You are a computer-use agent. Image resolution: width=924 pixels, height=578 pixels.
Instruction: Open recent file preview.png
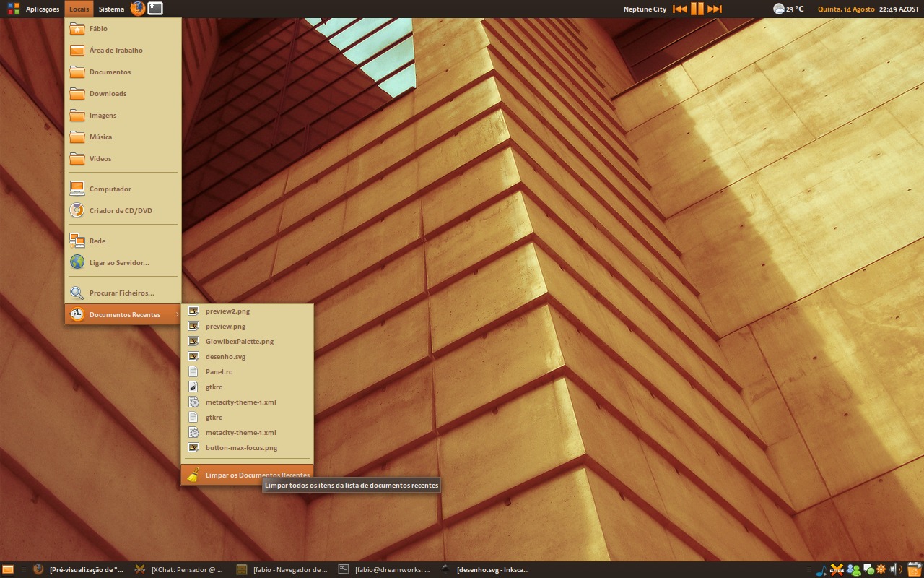[247, 327]
